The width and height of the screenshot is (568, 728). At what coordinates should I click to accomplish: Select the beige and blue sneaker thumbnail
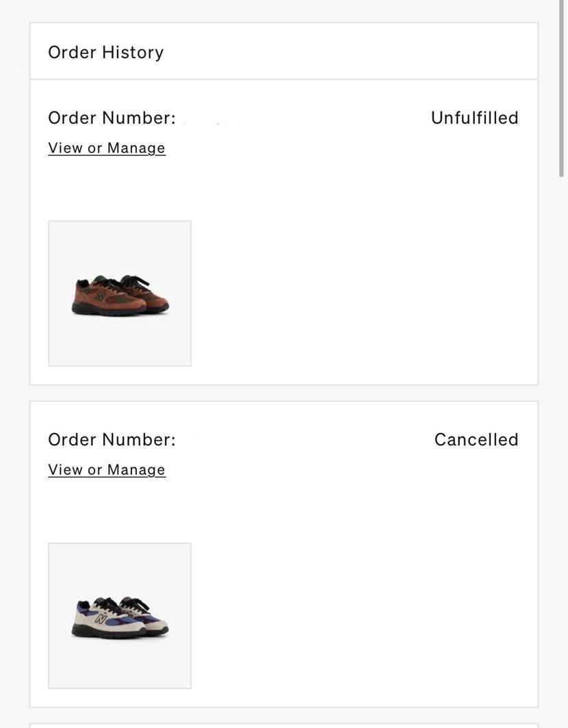coord(120,616)
